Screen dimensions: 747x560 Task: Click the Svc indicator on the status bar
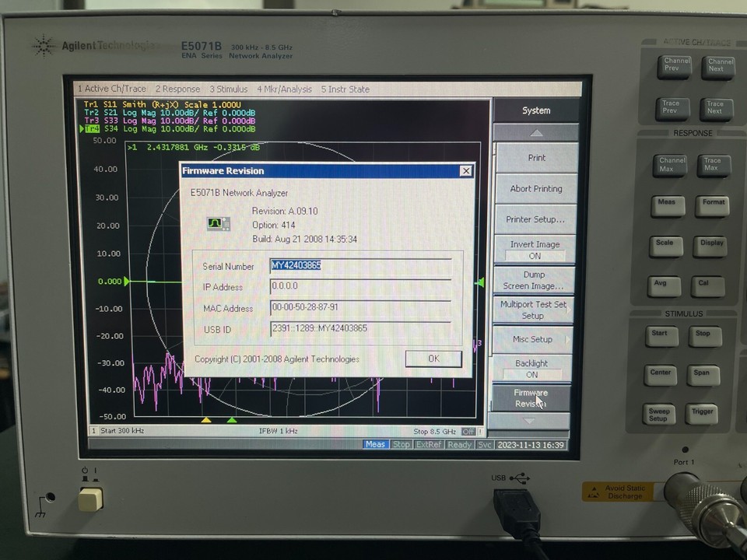pyautogui.click(x=486, y=444)
